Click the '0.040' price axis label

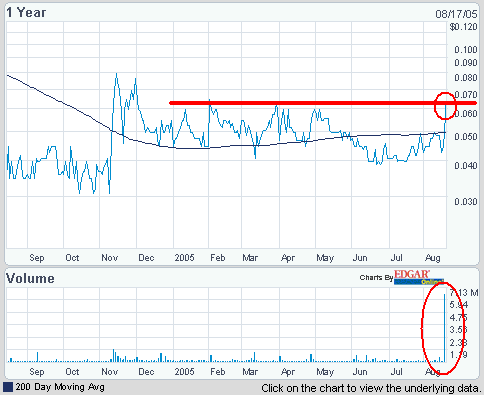(x=466, y=165)
